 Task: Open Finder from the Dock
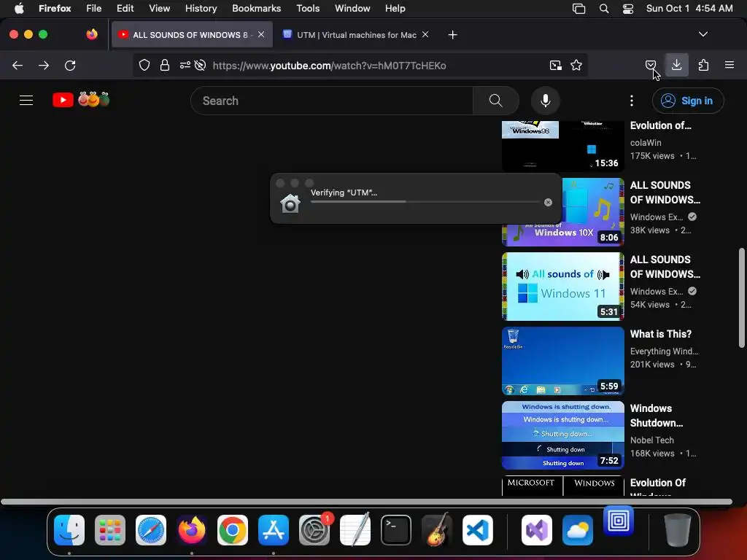69,529
